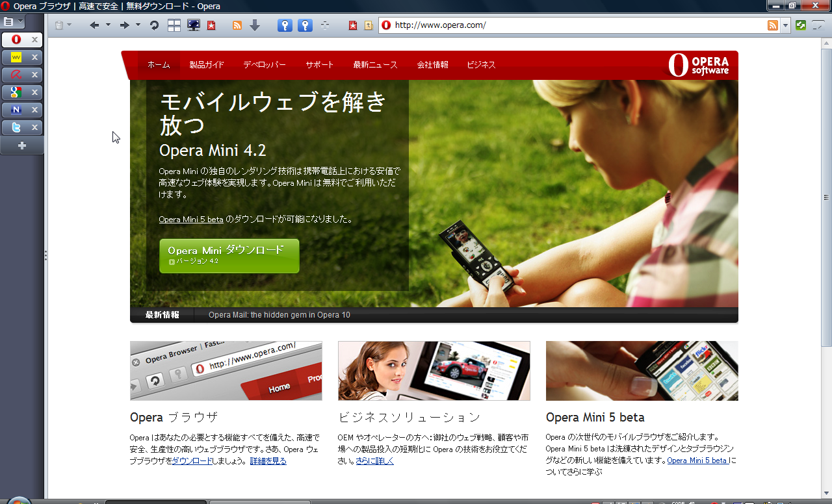Follow the さらに詳しく link
This screenshot has width=832, height=504.
pos(375,461)
